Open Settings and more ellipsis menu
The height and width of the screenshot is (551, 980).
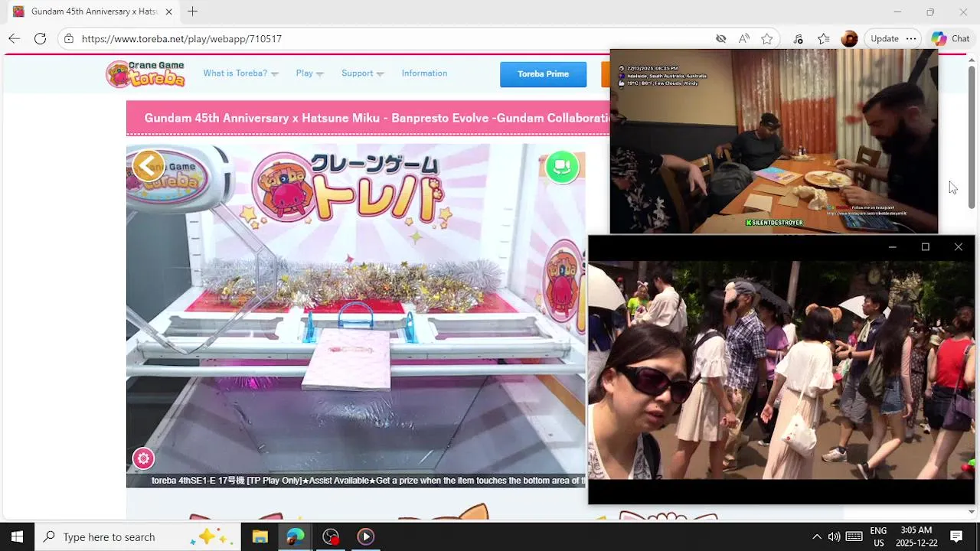pos(910,38)
